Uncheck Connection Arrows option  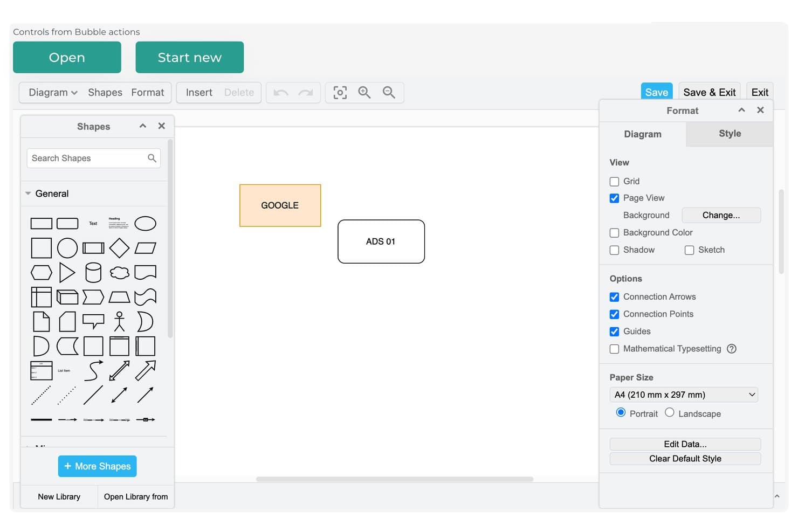[614, 297]
